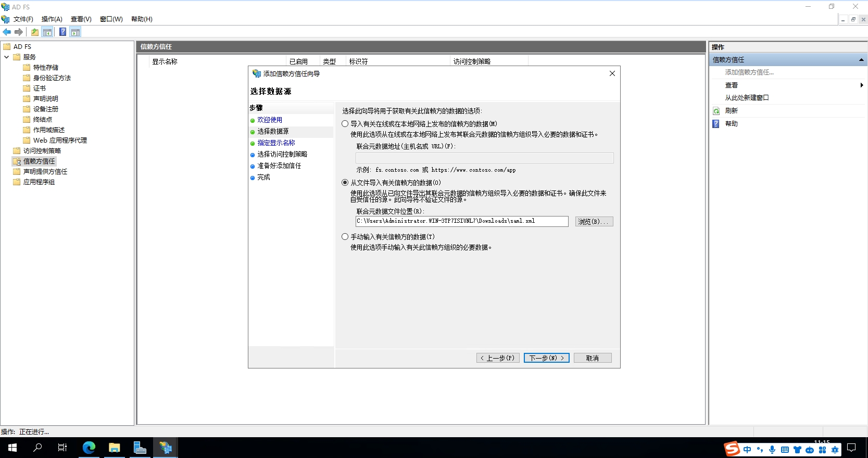
Task: Collapse the 信赖方信任 actions section header
Action: 861,60
